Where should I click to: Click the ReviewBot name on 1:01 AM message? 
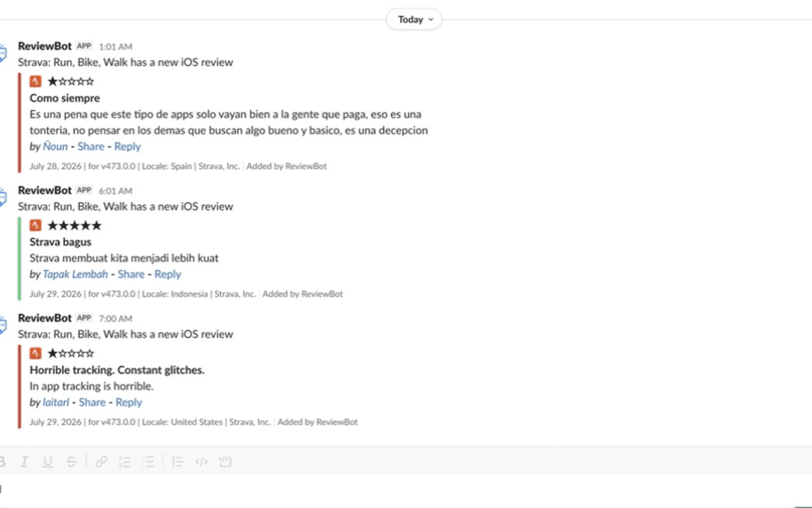pyautogui.click(x=45, y=46)
